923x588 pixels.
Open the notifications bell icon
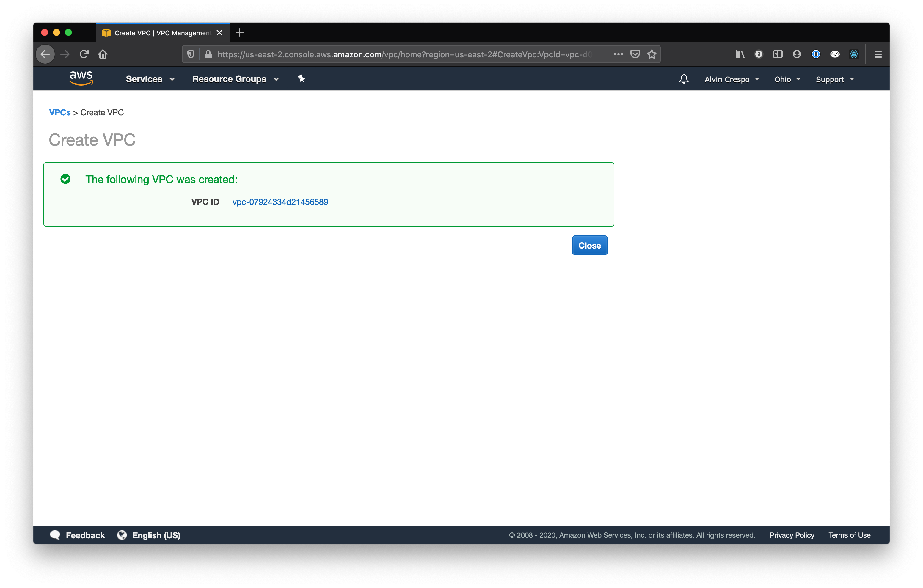684,79
